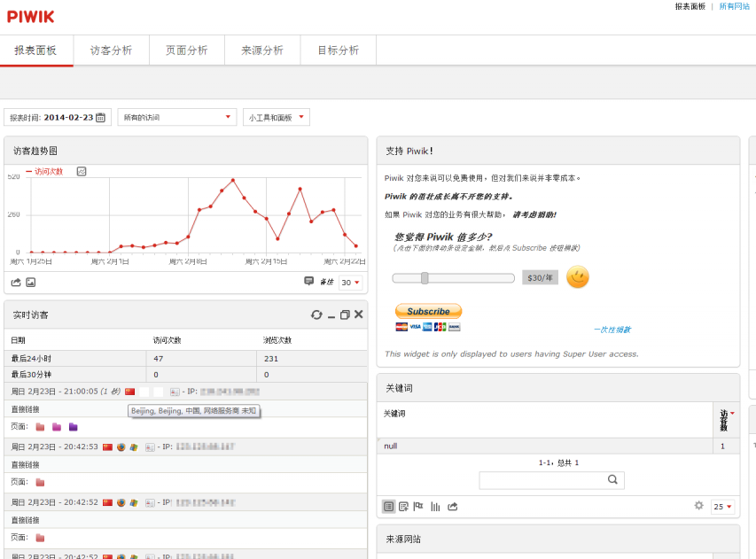This screenshot has width=756, height=559.
Task: Click the annotations 备注 speech bubble icon
Action: [x=309, y=281]
